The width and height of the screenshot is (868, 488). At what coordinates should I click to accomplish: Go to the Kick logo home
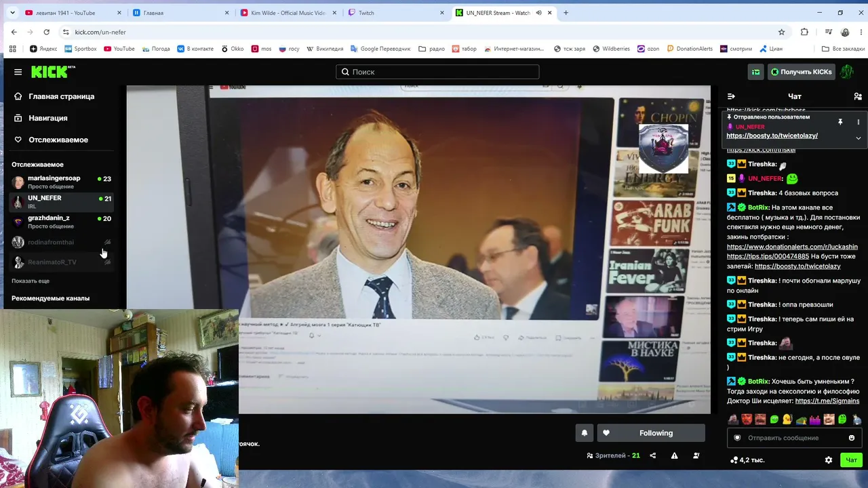tap(53, 72)
